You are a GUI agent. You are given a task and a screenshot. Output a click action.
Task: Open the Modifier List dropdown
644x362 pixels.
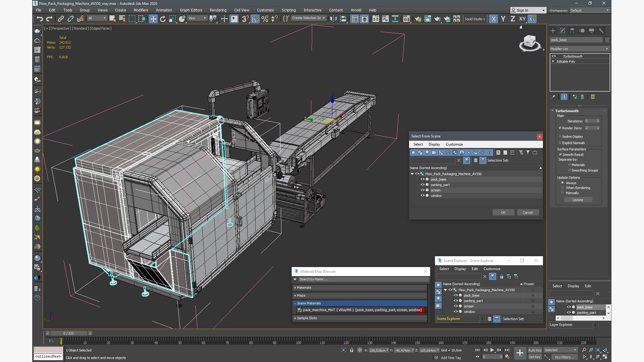(579, 49)
